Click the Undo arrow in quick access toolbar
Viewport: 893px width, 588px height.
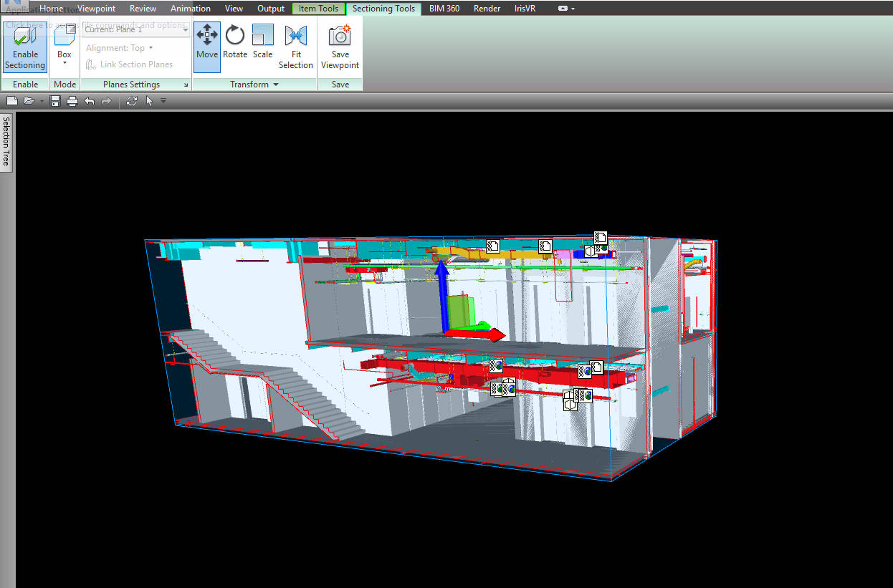(x=89, y=101)
